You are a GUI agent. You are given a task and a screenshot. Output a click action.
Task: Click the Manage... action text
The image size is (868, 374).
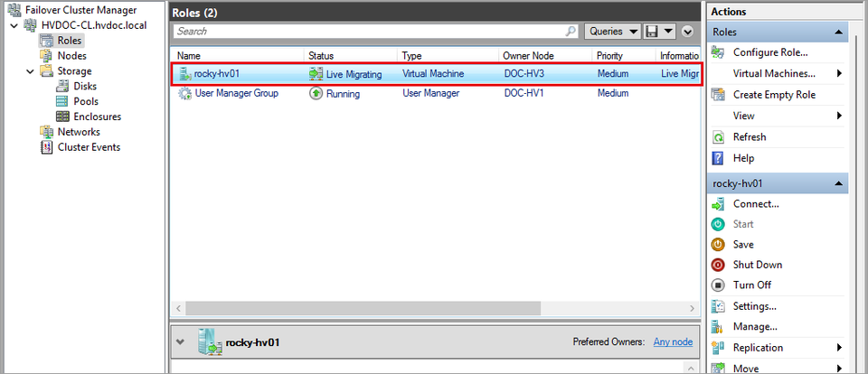click(x=755, y=327)
